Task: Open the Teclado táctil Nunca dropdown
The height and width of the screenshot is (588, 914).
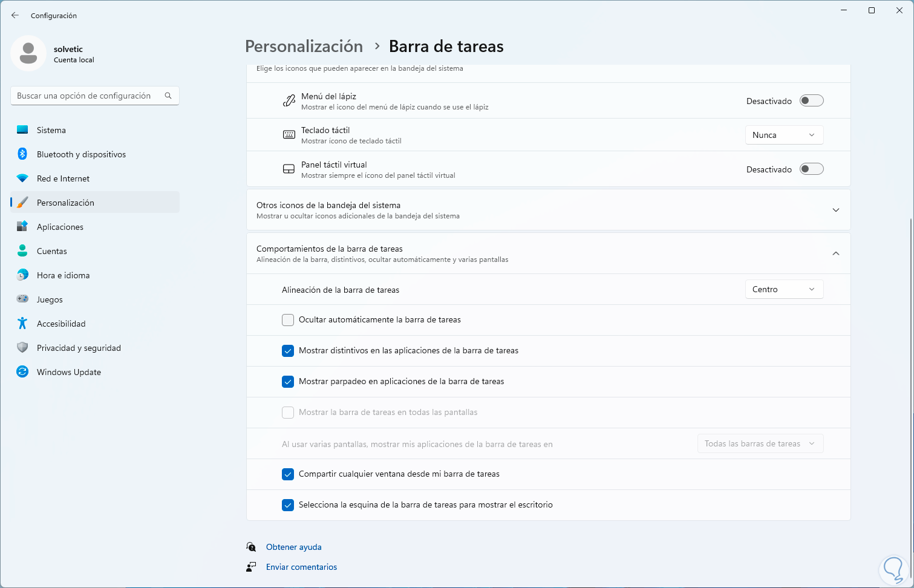Action: coord(784,135)
